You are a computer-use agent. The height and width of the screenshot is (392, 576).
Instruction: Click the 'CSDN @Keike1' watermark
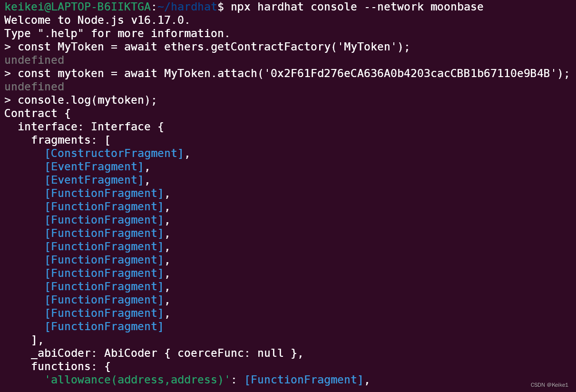click(x=549, y=385)
